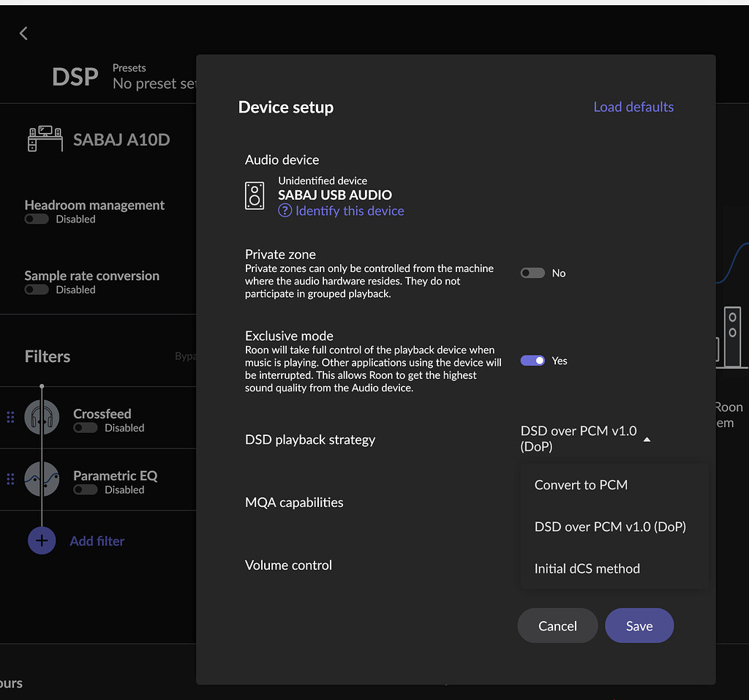The width and height of the screenshot is (749, 700).
Task: Click the DSD playback strategy label
Action: [x=310, y=440]
